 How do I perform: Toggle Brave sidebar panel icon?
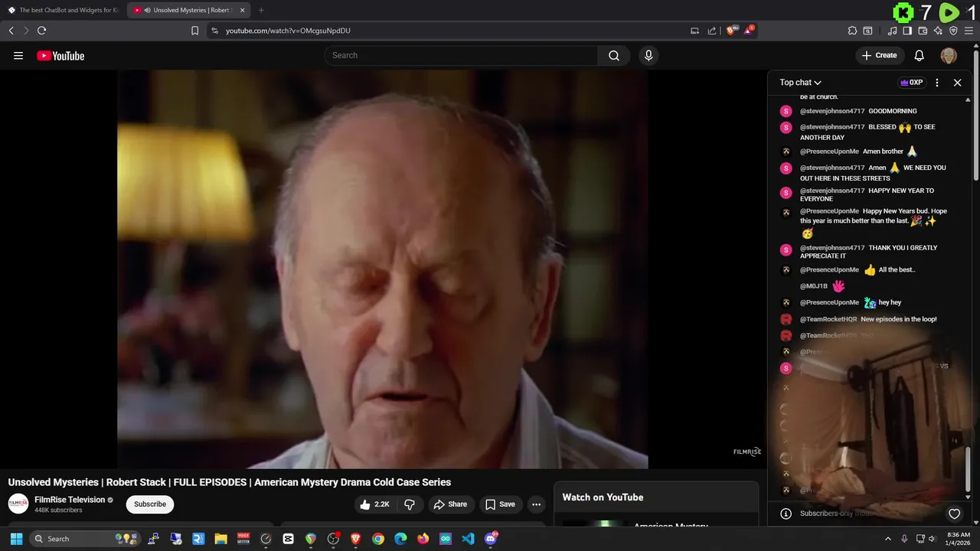coord(907,31)
